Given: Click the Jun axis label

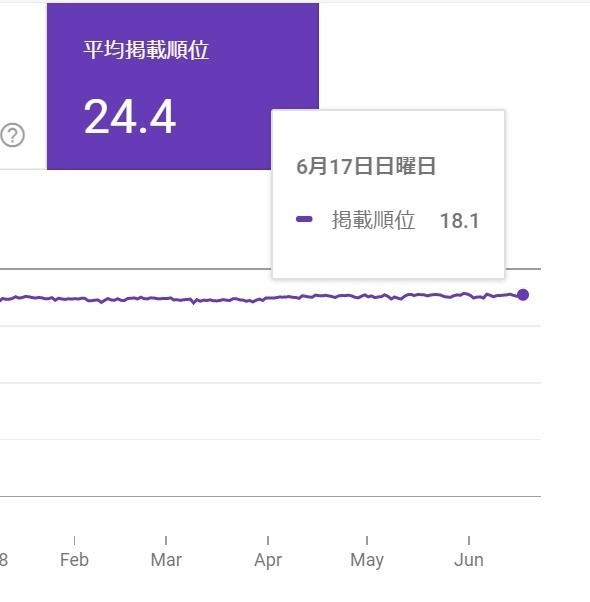Looking at the screenshot, I should click(469, 560).
